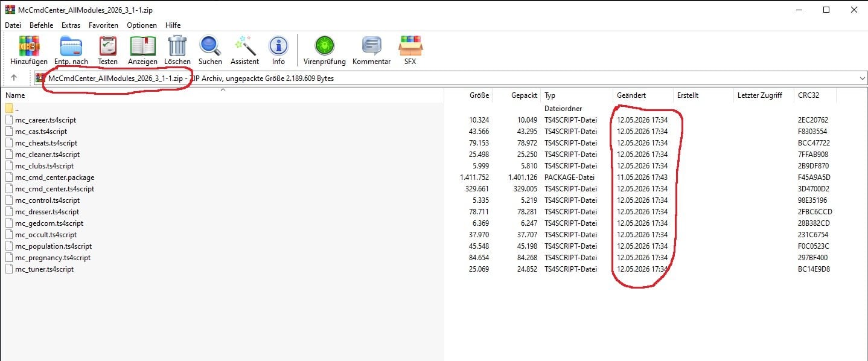Open the Befehle menu
The height and width of the screenshot is (361, 868).
tap(41, 25)
